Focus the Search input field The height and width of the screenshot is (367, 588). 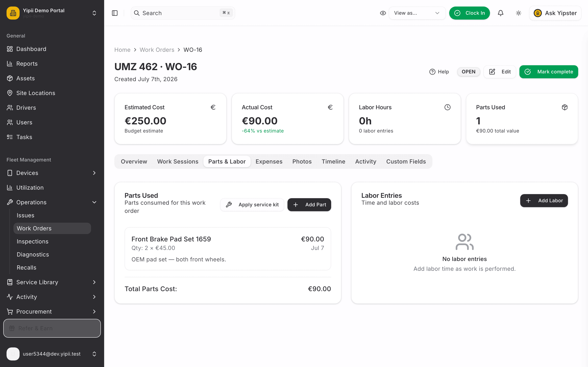pyautogui.click(x=183, y=13)
